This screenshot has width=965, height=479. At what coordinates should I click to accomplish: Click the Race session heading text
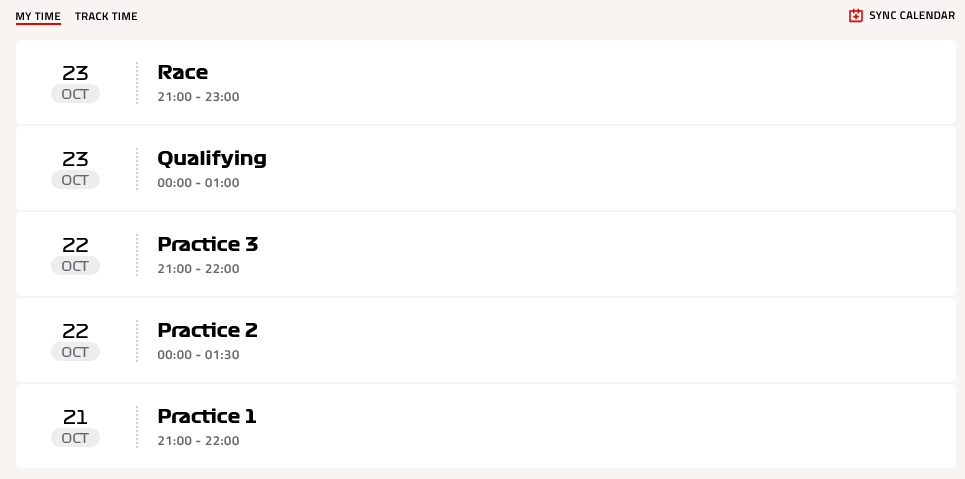pos(183,73)
